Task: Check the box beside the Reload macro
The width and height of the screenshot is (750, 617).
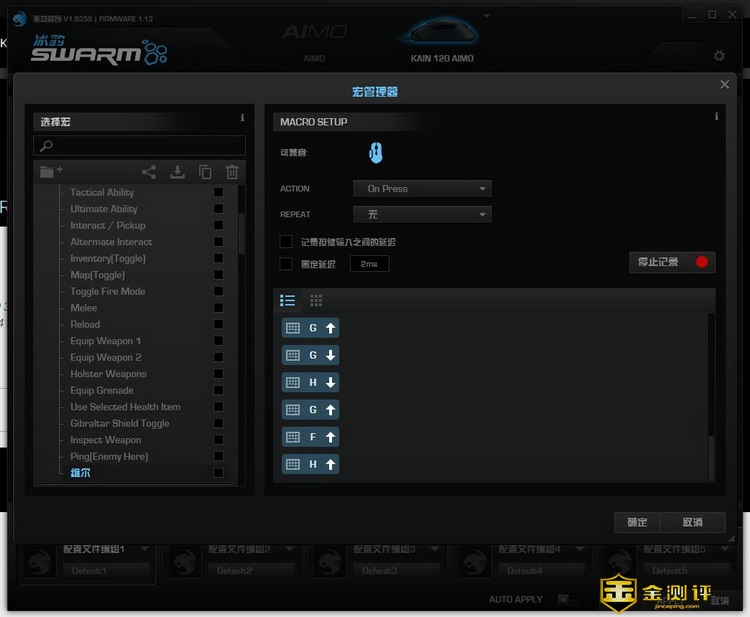Action: 218,325
